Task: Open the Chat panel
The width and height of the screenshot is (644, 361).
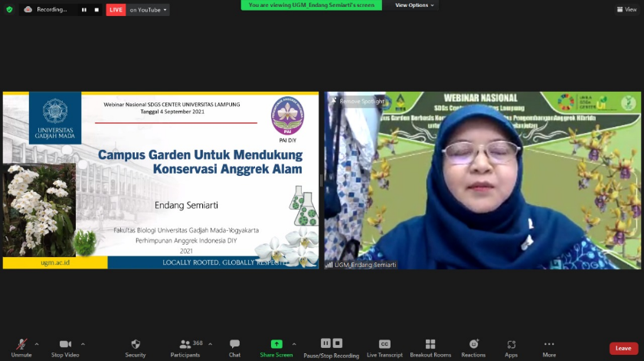Action: click(x=234, y=346)
